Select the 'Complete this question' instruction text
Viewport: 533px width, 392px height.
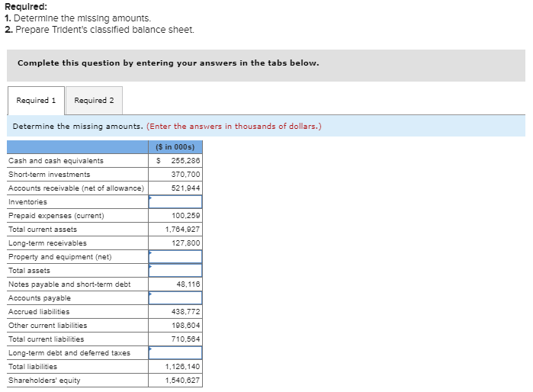[x=169, y=63]
